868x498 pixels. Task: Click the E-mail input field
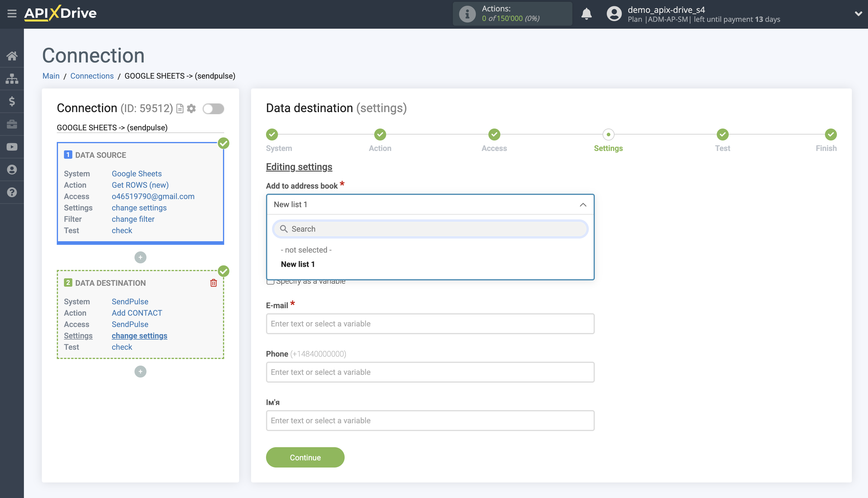430,323
